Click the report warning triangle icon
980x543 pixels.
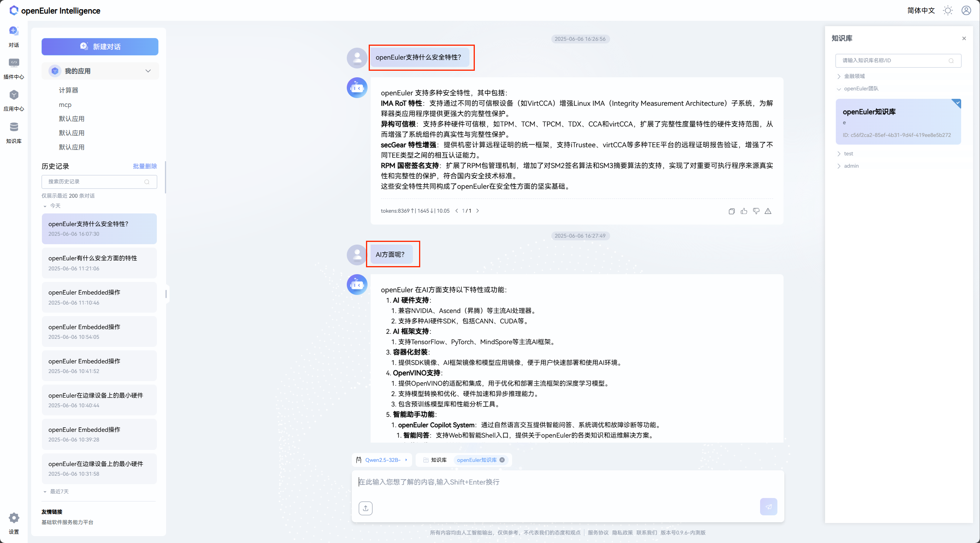tap(768, 211)
